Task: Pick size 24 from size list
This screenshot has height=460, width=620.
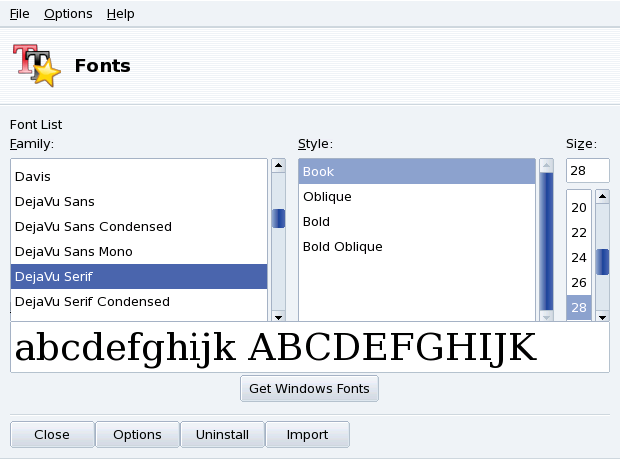Action: (x=579, y=257)
